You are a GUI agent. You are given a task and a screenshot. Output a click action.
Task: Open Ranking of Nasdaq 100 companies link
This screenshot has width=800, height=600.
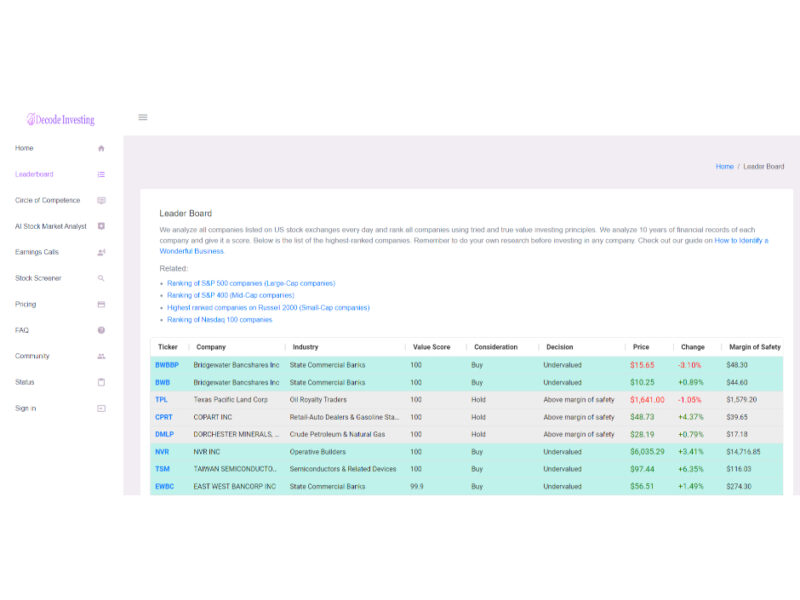pos(219,319)
